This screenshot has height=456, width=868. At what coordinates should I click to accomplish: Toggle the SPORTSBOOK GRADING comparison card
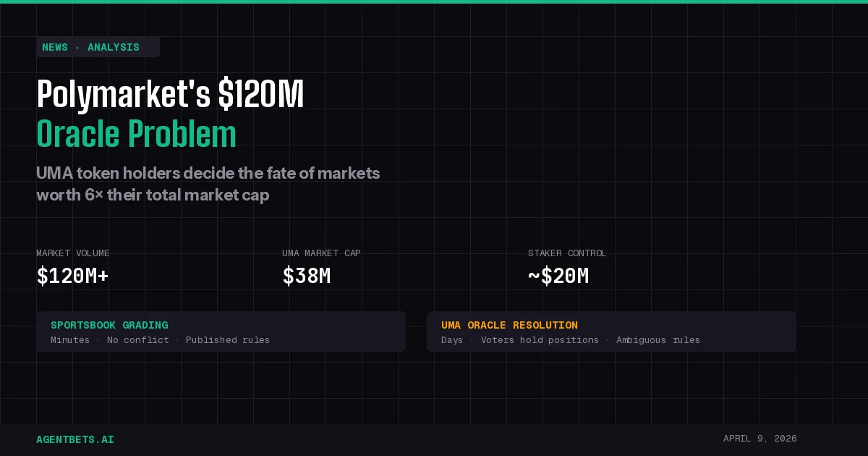(221, 332)
